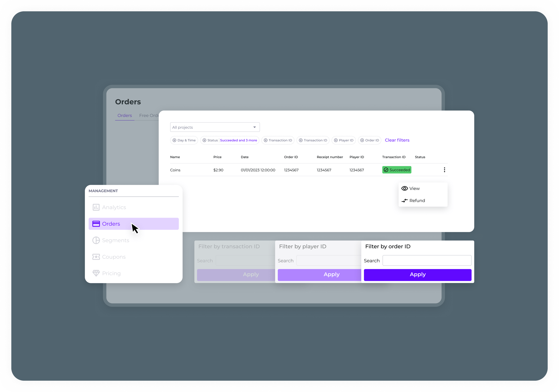Click the Receipt number column header
The width and height of the screenshot is (559, 392).
pyautogui.click(x=330, y=157)
